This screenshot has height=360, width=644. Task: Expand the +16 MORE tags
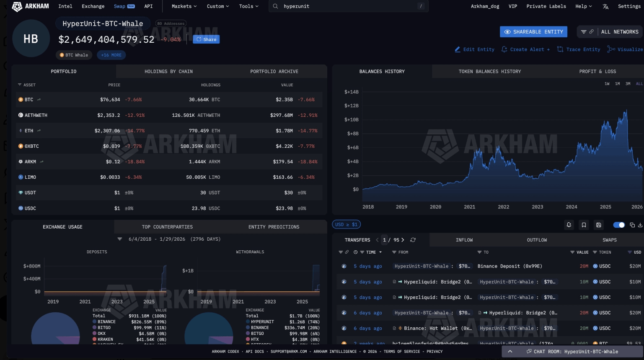[111, 55]
